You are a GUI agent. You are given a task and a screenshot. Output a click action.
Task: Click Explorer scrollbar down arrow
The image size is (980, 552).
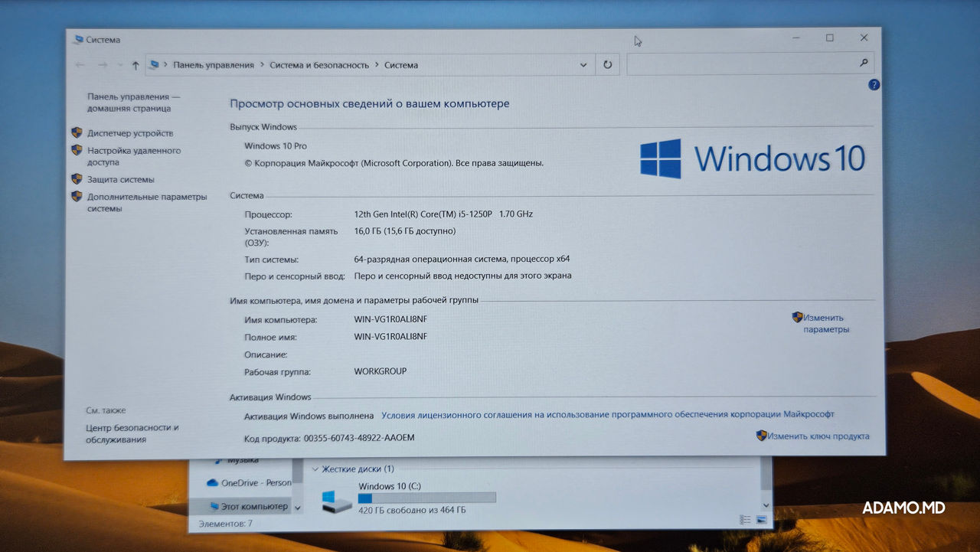[x=766, y=505]
